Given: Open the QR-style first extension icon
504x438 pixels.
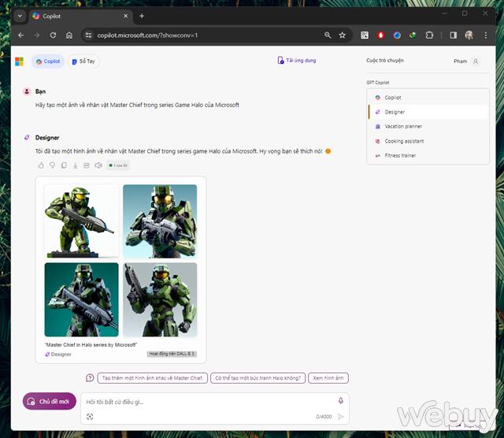Looking at the screenshot, I should pyautogui.click(x=365, y=35).
